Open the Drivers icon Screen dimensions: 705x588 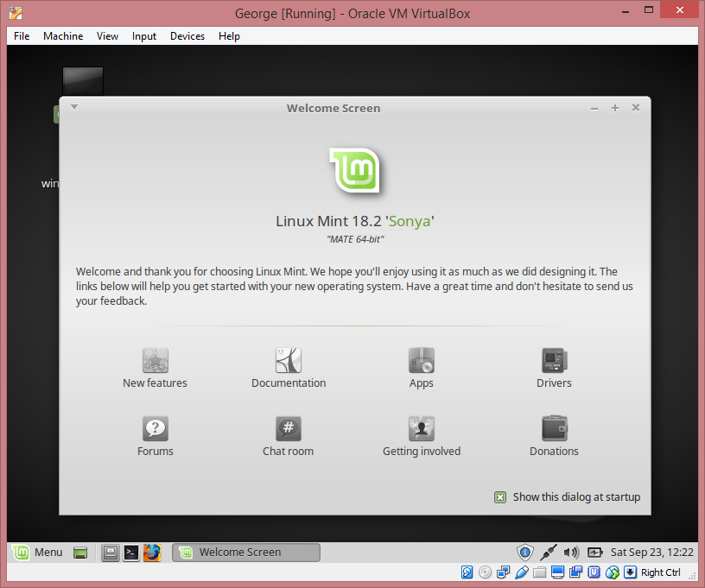tap(555, 360)
